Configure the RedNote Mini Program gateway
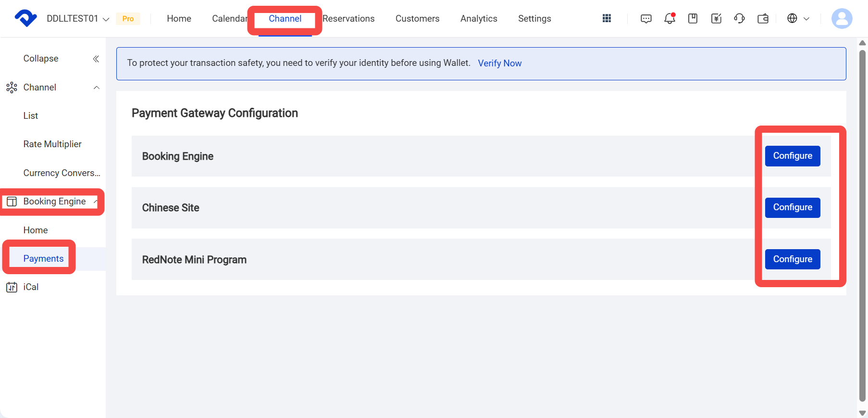This screenshot has height=418, width=868. click(x=793, y=259)
